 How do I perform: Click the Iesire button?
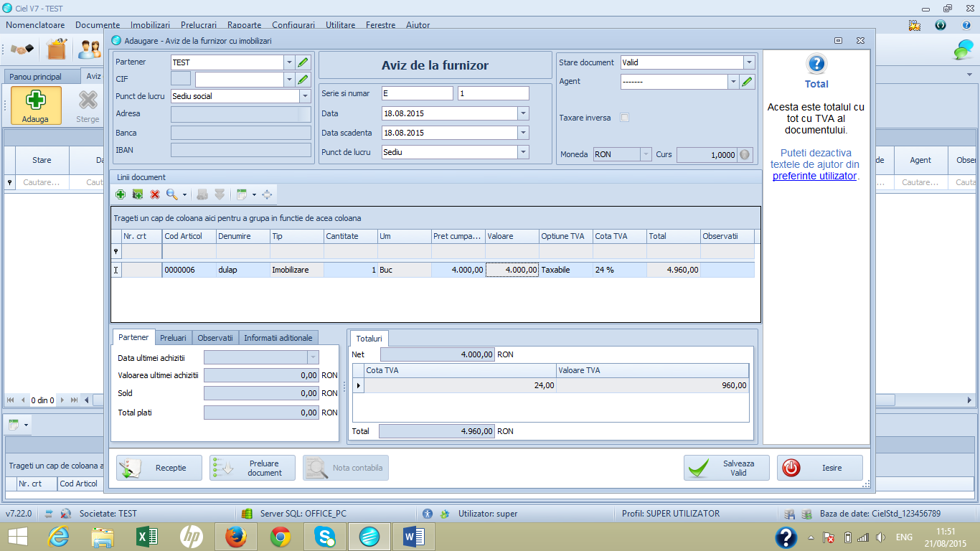[820, 468]
